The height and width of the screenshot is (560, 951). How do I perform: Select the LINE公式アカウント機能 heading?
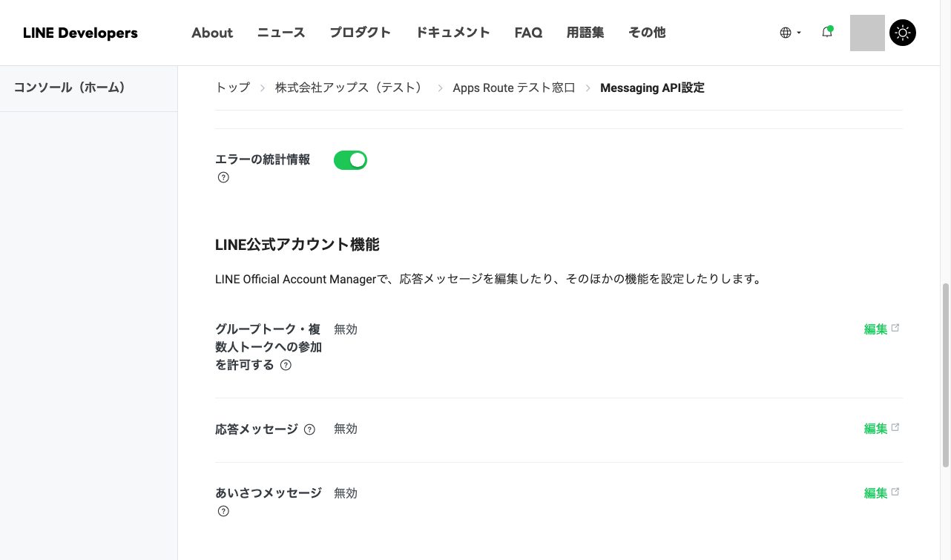pyautogui.click(x=297, y=245)
